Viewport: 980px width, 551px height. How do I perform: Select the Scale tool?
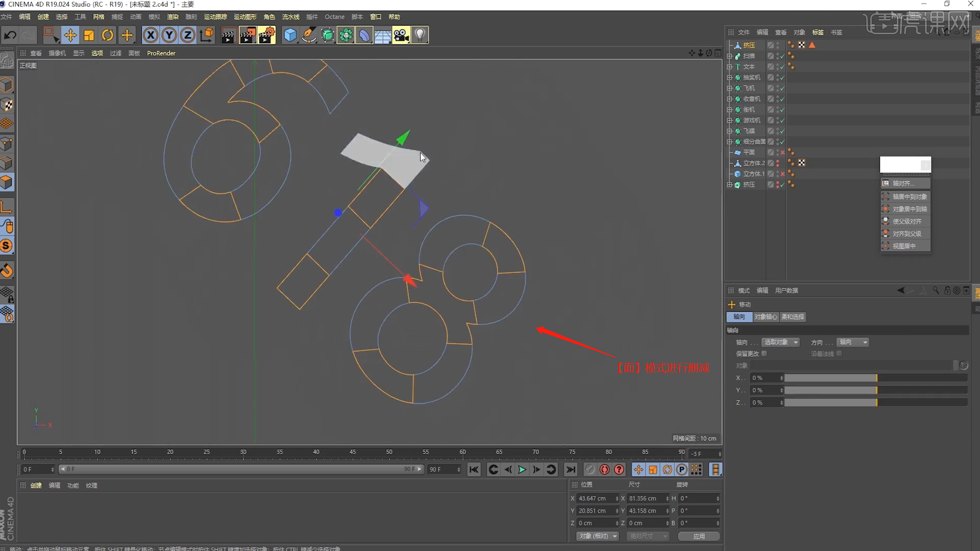89,35
